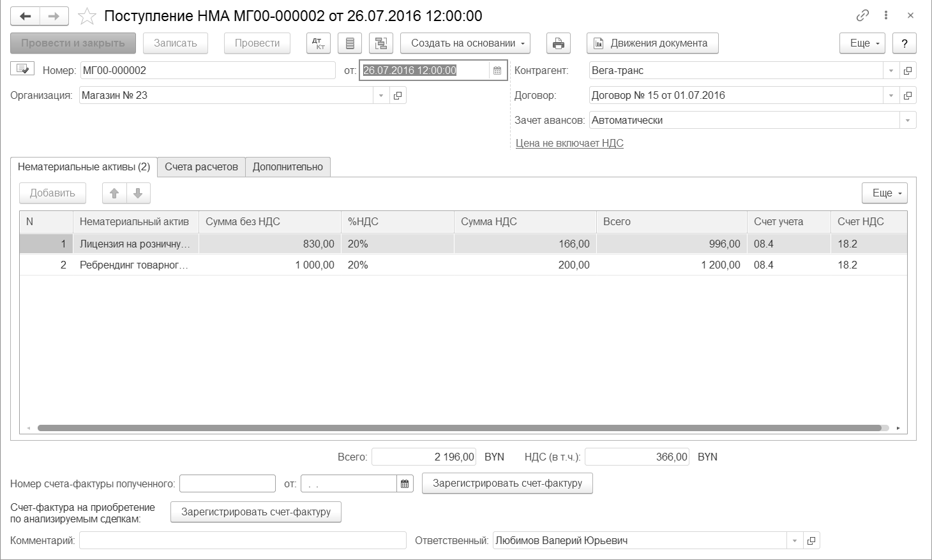Click the posted document status icon near Номер

coord(23,69)
